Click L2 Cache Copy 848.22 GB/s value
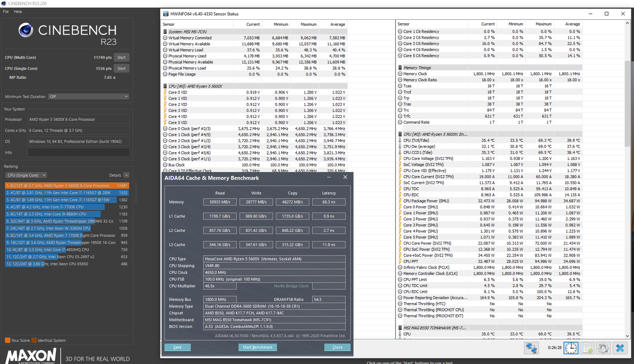The height and width of the screenshot is (364, 634). [x=293, y=230]
